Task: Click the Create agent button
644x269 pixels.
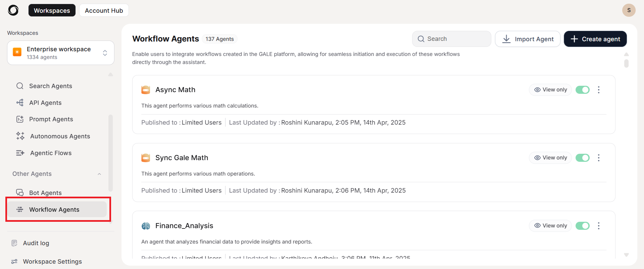Action: click(x=595, y=39)
